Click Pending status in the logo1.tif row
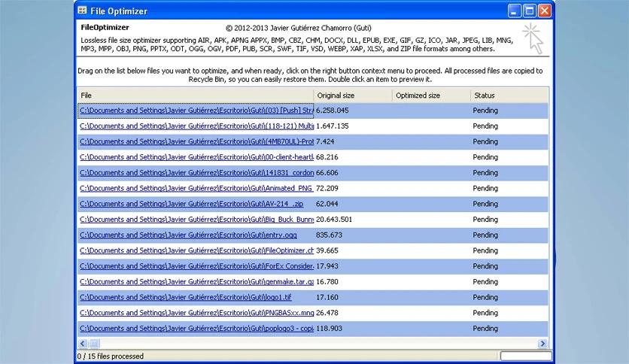The width and height of the screenshot is (629, 364). tap(485, 298)
